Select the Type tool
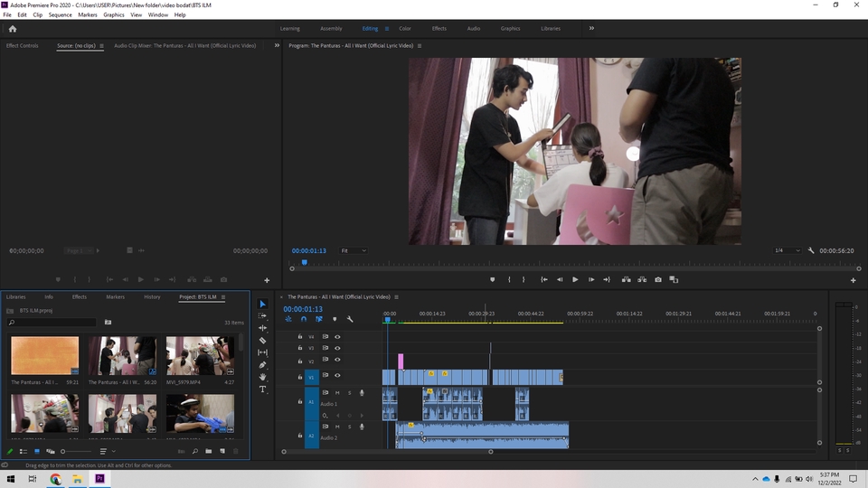The width and height of the screenshot is (868, 488). 262,389
